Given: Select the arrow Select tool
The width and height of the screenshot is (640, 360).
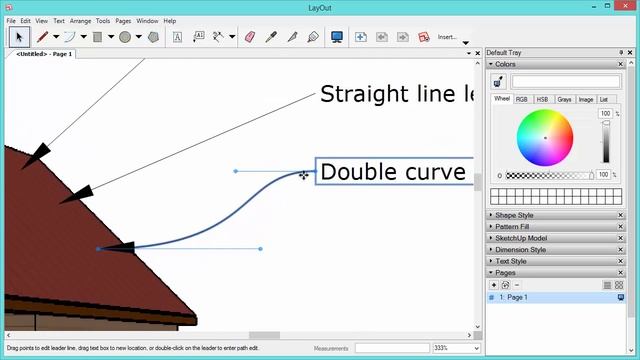Looking at the screenshot, I should click(x=19, y=37).
